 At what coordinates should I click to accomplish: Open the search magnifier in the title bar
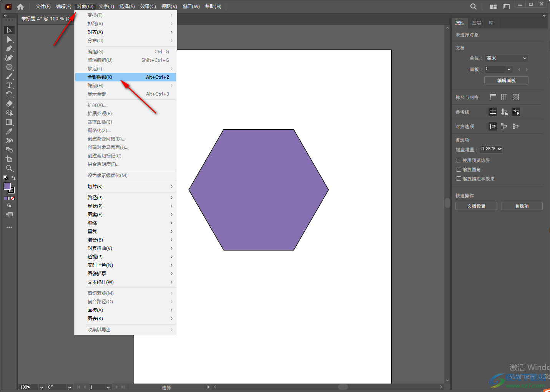pyautogui.click(x=474, y=7)
